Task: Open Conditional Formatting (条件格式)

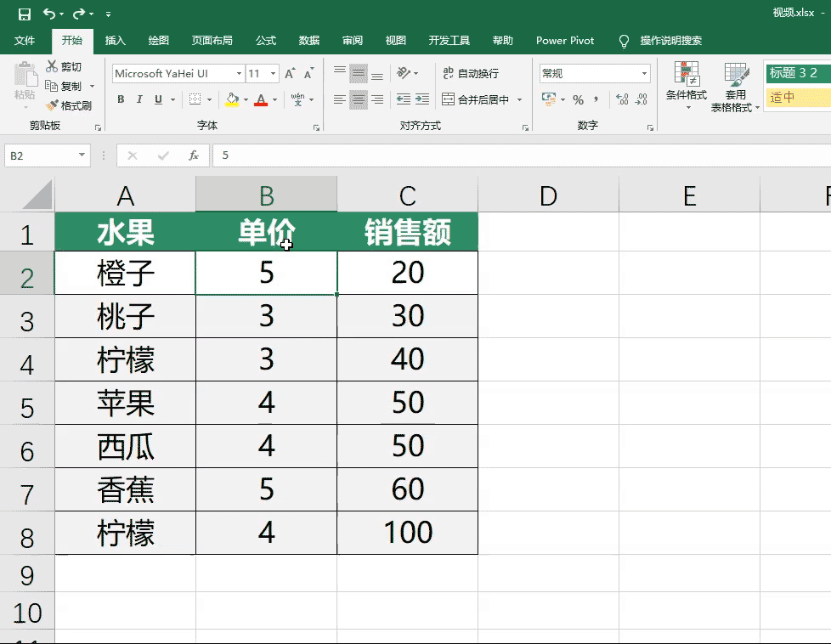Action: (686, 85)
